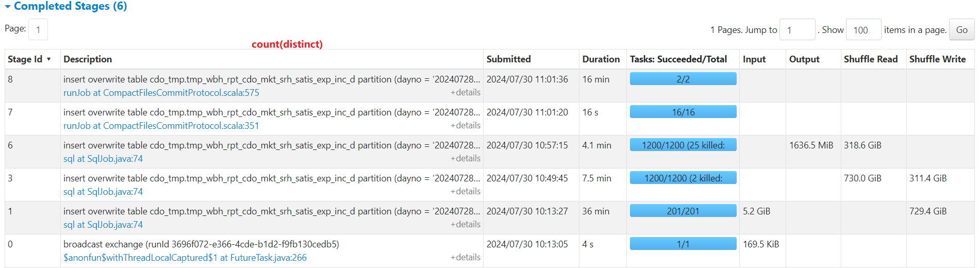
Task: Expand +details for stage 7
Action: (466, 126)
